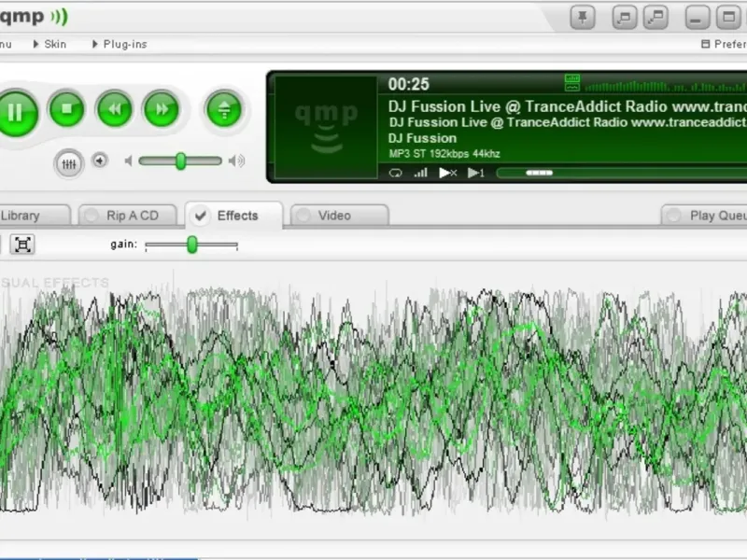
Task: Click the signal bars icon in display
Action: coord(421,173)
